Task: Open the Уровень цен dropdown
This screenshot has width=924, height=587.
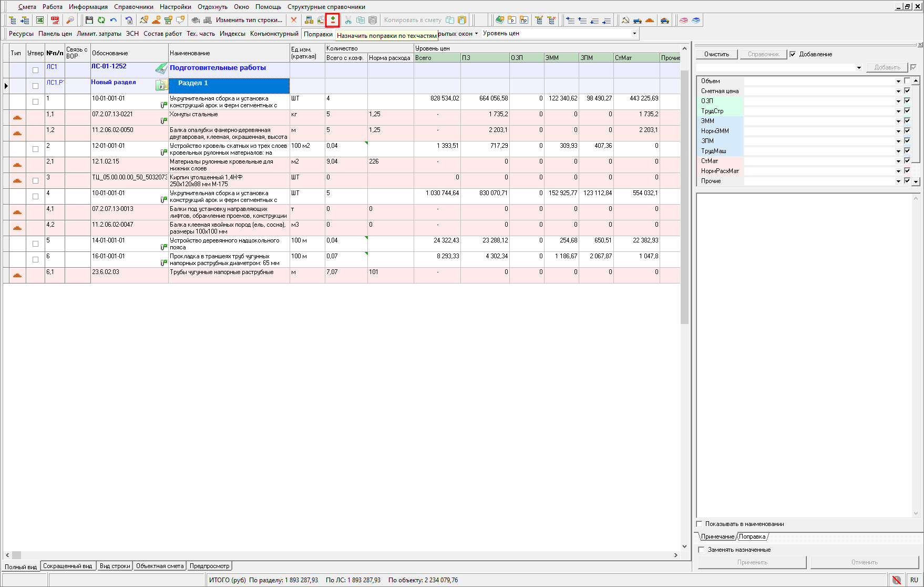Action: coord(634,34)
